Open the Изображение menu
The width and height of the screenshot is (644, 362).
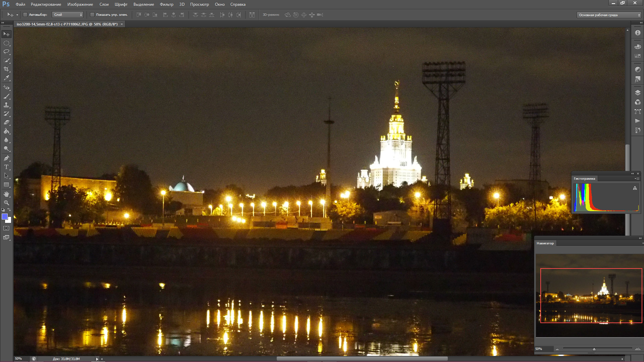[80, 4]
